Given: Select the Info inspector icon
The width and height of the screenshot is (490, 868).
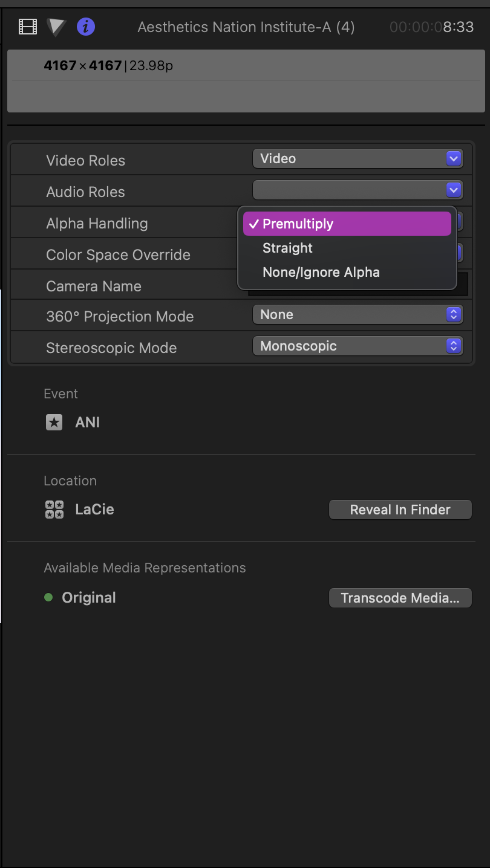Looking at the screenshot, I should (86, 27).
